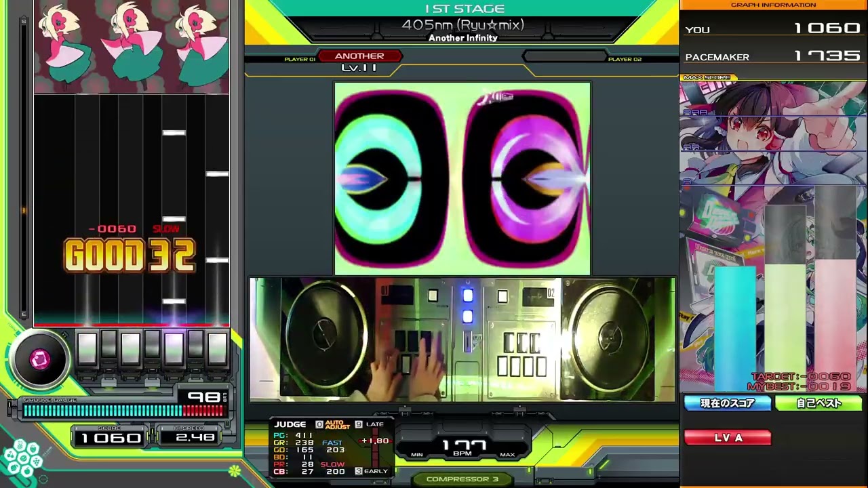This screenshot has width=868, height=488.
Task: Select the ANOTHER difficulty badge
Action: coord(359,56)
